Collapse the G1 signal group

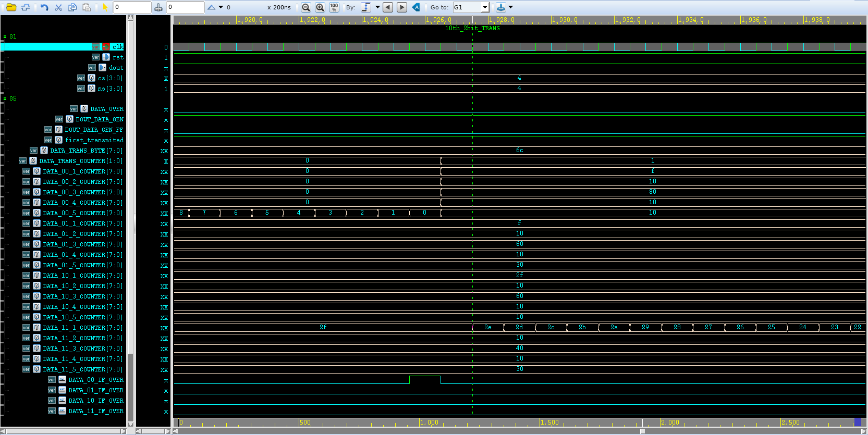(x=5, y=37)
